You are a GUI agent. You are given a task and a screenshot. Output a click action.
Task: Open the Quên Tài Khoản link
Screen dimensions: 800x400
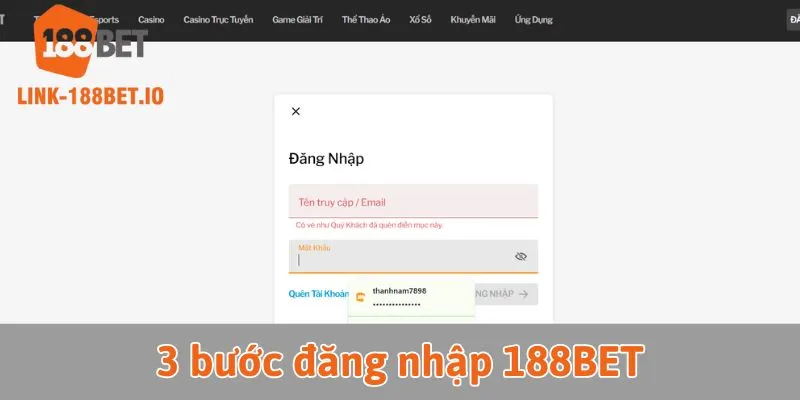click(x=319, y=294)
